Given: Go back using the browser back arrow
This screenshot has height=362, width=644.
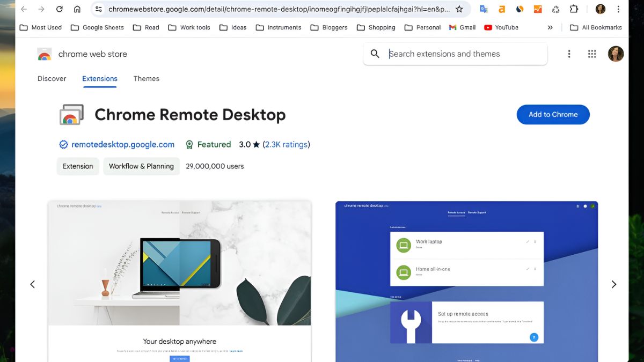Looking at the screenshot, I should click(24, 9).
